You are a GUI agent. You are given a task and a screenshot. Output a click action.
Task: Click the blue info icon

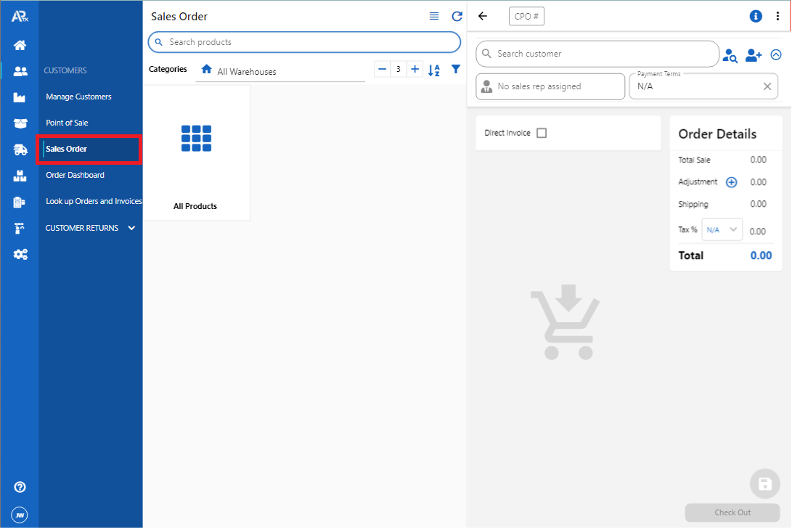click(755, 16)
